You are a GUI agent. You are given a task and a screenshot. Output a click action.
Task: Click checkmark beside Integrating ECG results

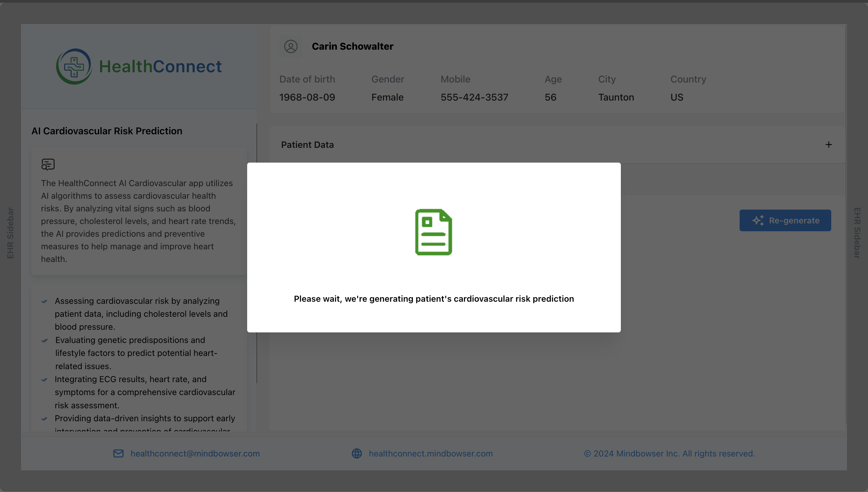[44, 379]
